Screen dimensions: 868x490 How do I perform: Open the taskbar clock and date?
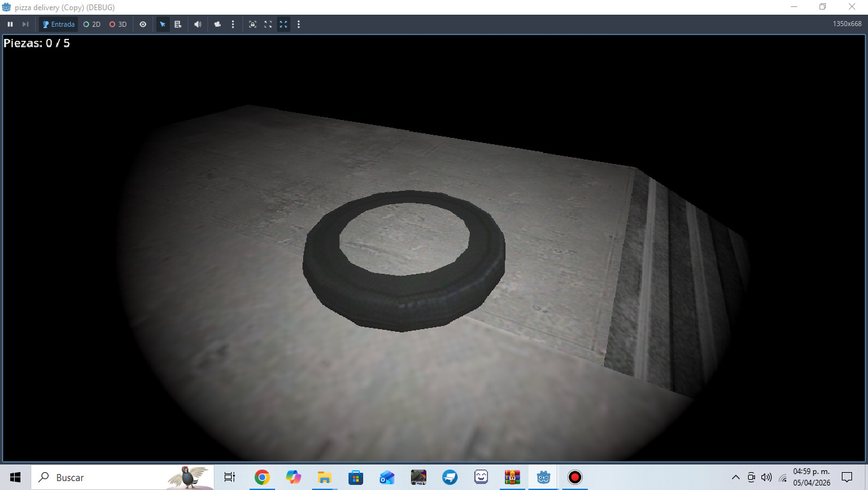(x=811, y=477)
